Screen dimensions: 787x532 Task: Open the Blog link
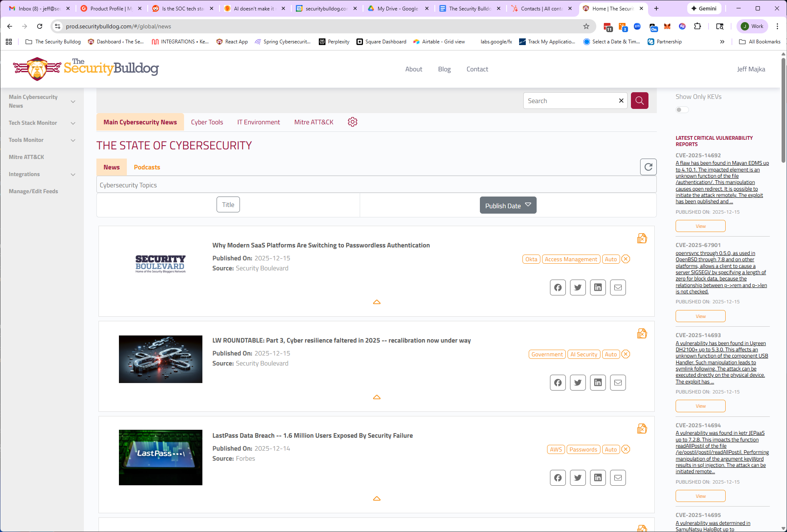(x=444, y=69)
